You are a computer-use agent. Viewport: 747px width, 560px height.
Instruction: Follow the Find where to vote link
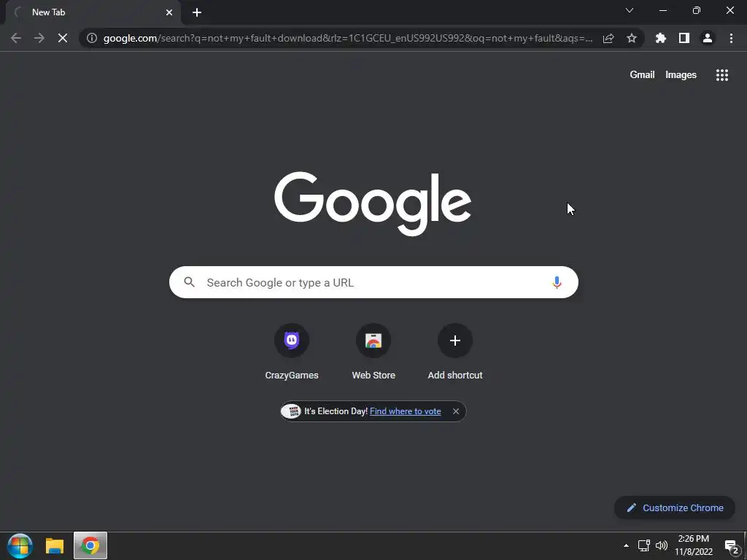click(406, 411)
